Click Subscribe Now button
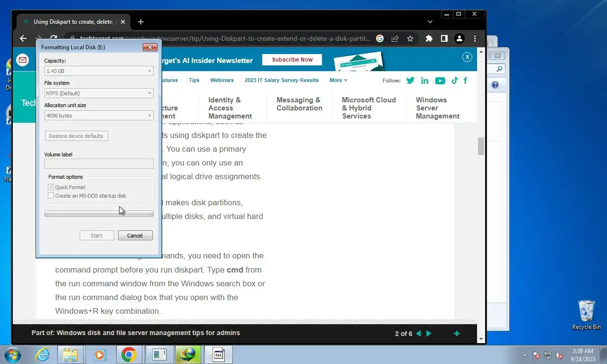The height and width of the screenshot is (364, 607). [292, 60]
